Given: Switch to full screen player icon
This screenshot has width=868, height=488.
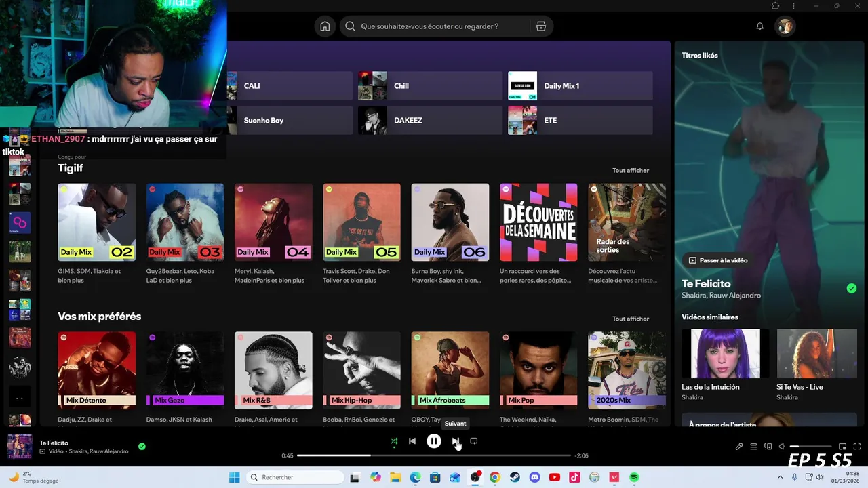Looking at the screenshot, I should click(x=858, y=447).
